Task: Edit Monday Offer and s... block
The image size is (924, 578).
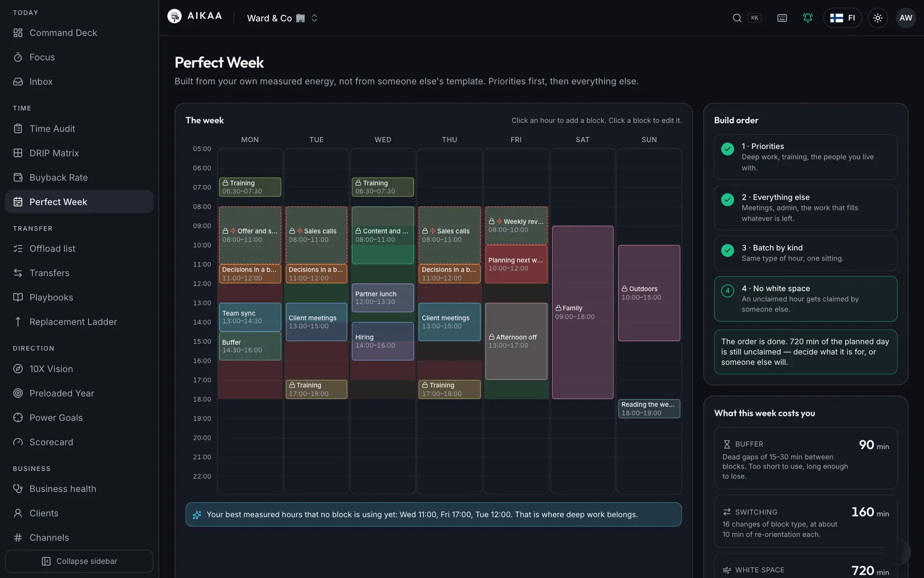Action: pyautogui.click(x=250, y=235)
